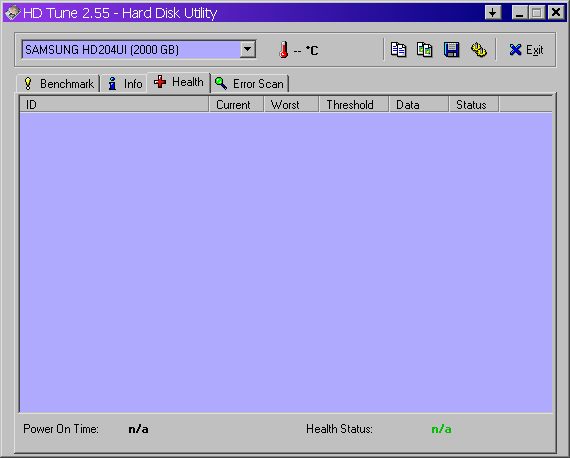The width and height of the screenshot is (570, 458).
Task: Select the Health tab
Action: click(178, 82)
